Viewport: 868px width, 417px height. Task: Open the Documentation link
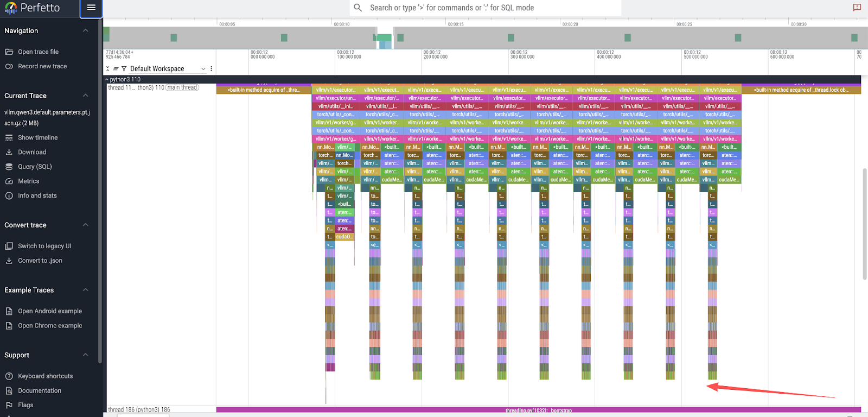pyautogui.click(x=39, y=391)
